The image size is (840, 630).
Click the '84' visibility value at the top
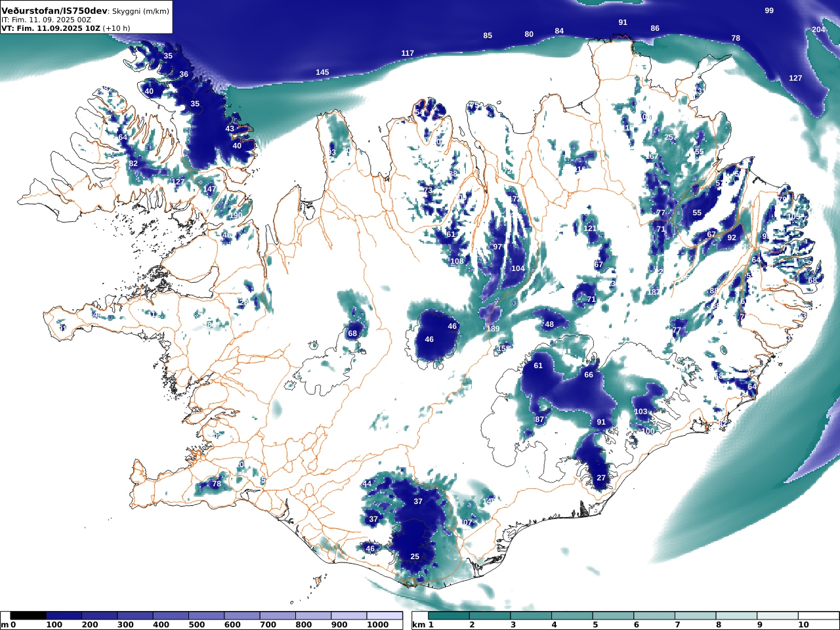click(x=559, y=31)
